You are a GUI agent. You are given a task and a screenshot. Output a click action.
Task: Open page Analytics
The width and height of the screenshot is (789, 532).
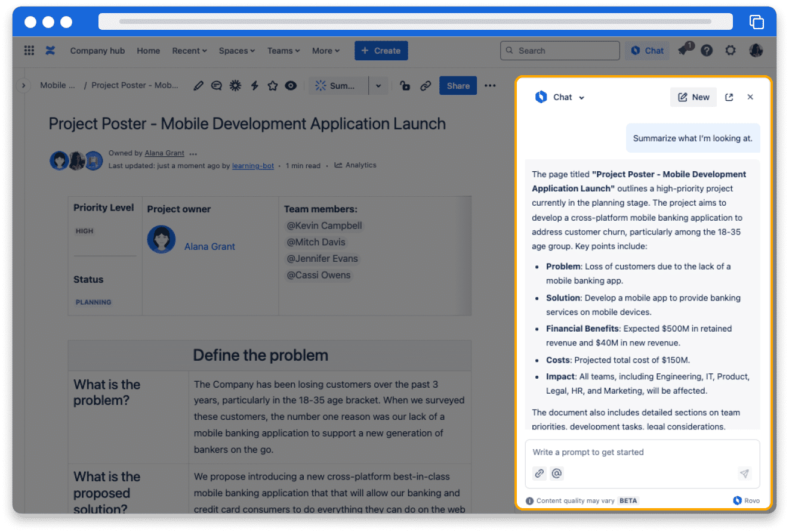[x=355, y=165]
